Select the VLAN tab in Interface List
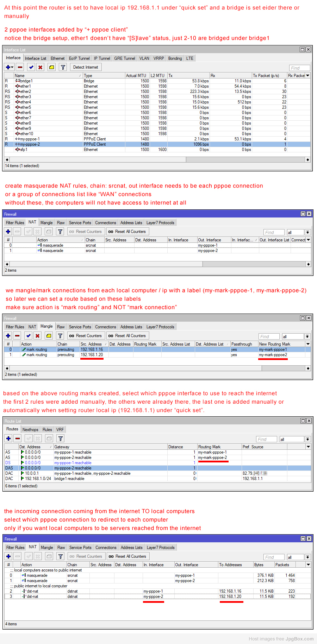 pyautogui.click(x=144, y=58)
